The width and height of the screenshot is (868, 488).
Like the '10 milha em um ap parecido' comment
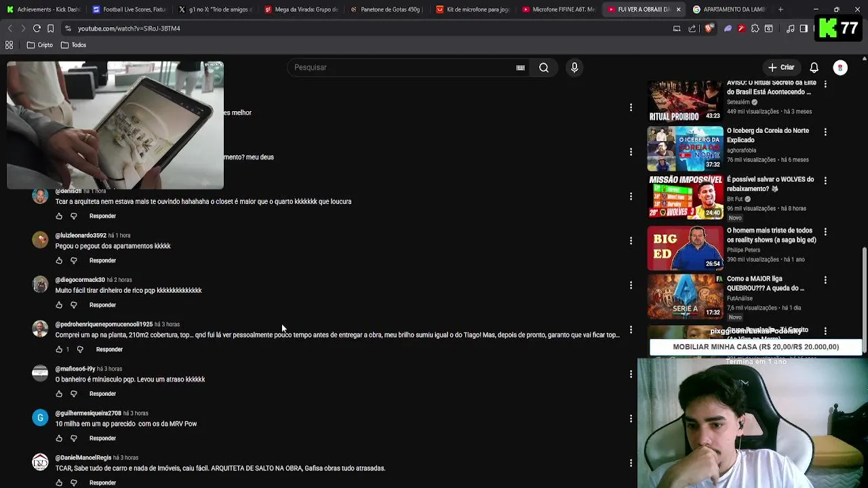click(59, 439)
